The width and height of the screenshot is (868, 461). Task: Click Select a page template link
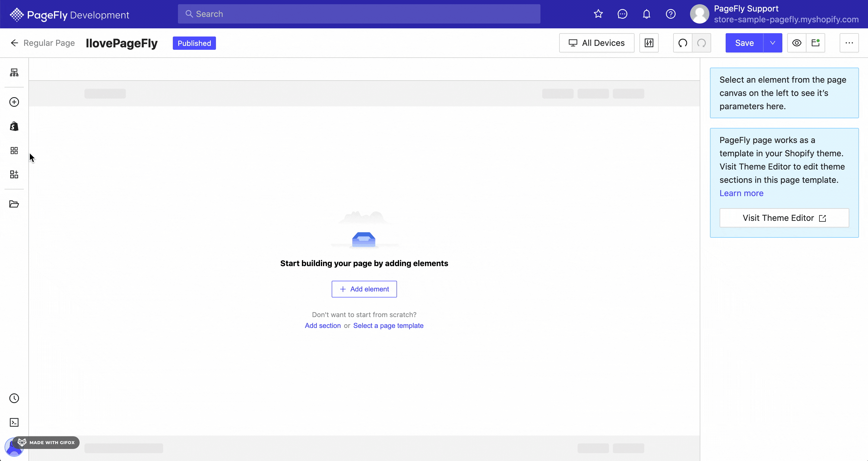coord(388,326)
